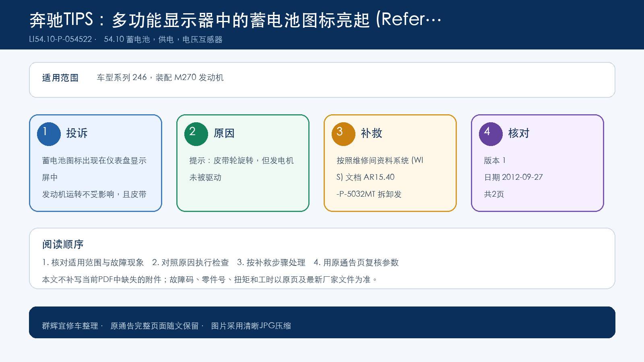
Task: Click 提示：皮带轮旋转，但发电机未被驱动 text
Action: tap(242, 169)
